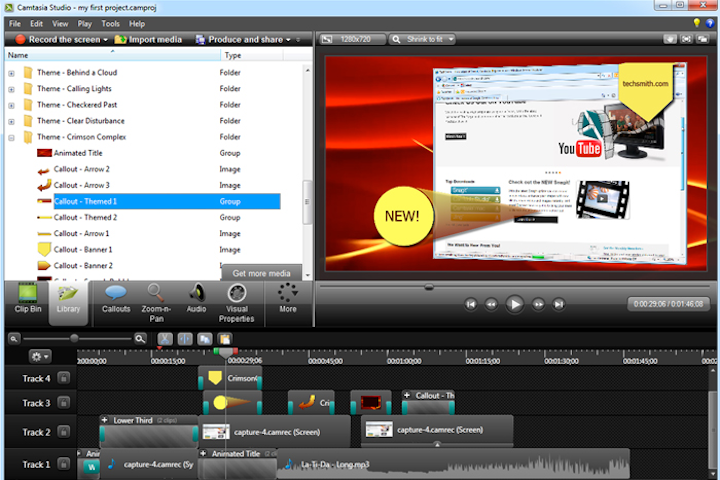Select the yellow banner clip on Track 4
This screenshot has height=480, width=720.
(x=231, y=378)
